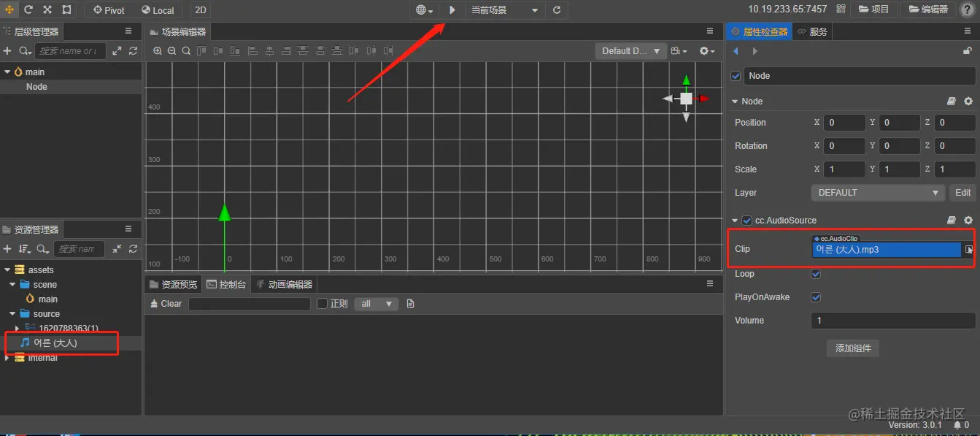Image resolution: width=980 pixels, height=436 pixels.
Task: Open the preview platform globe dropdown
Action: 425,10
